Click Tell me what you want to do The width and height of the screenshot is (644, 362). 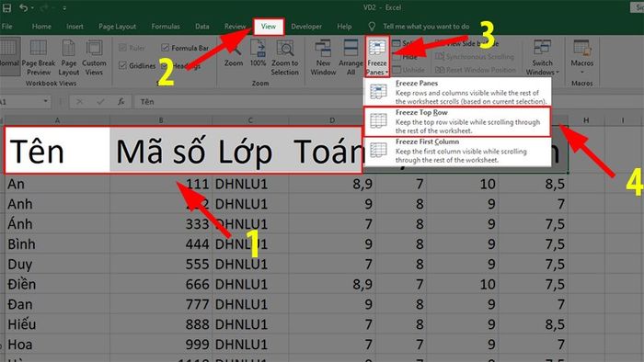point(426,27)
